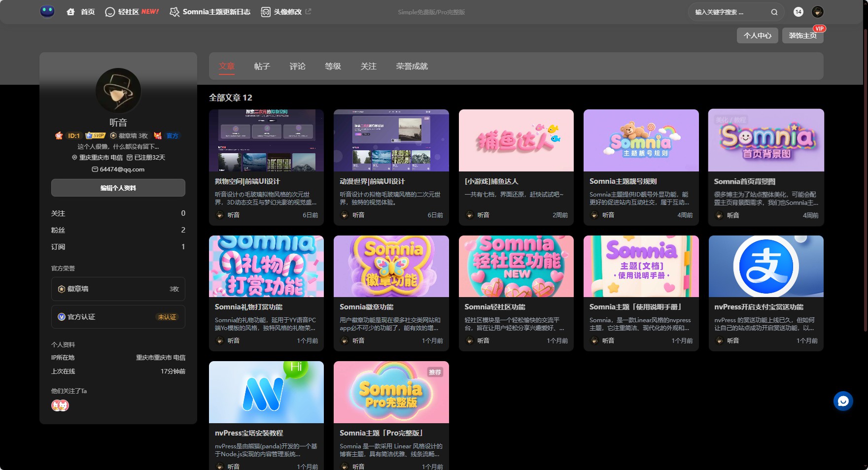The height and width of the screenshot is (470, 868).
Task: Click the 徽章墙 3枚 badge under username
Action: [x=129, y=135]
